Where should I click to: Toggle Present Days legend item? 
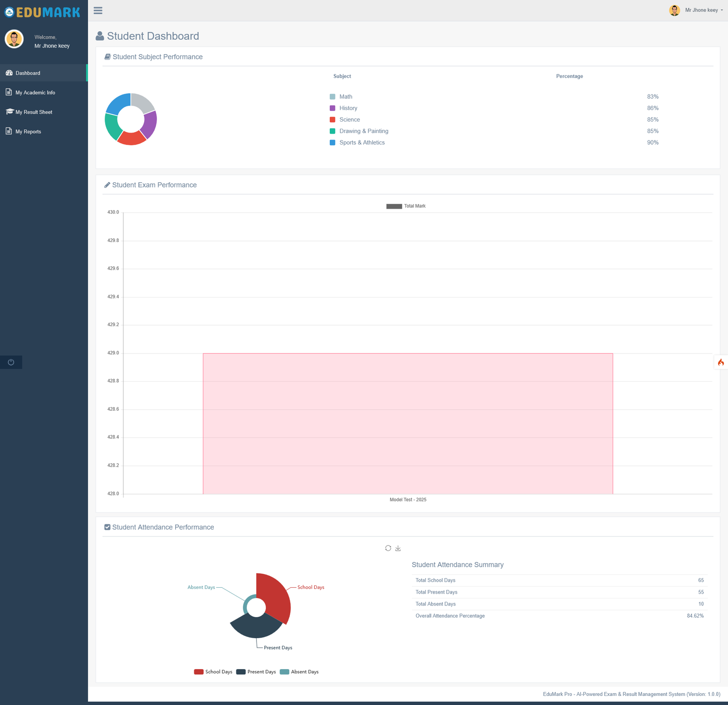[x=256, y=672]
